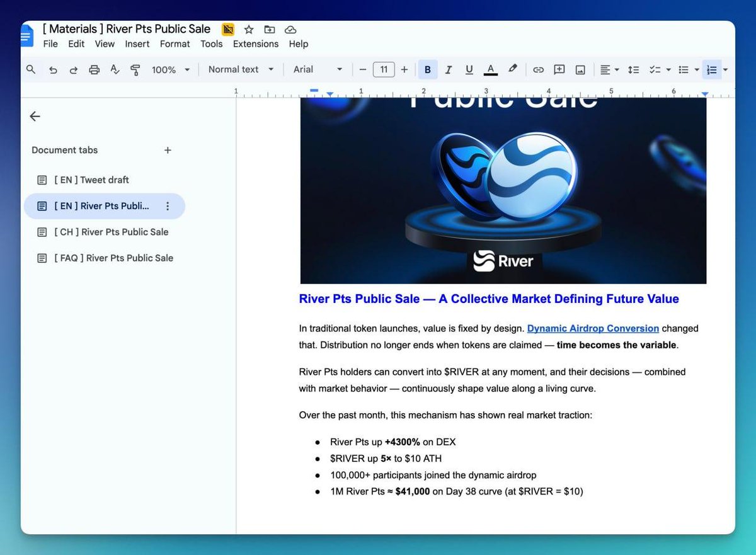Viewport: 756px width, 555px height.
Task: Click the Add comment icon
Action: coord(559,70)
